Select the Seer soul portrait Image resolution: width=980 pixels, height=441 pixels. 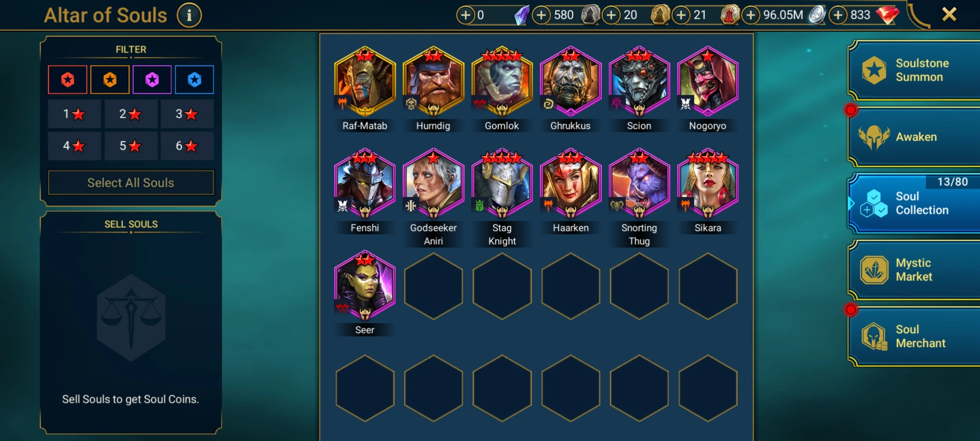pyautogui.click(x=365, y=286)
